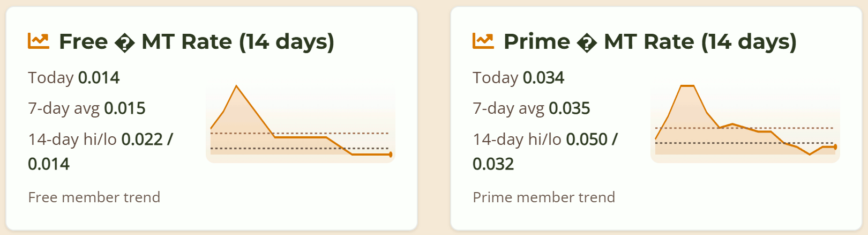Click the "Free member trend" caption

(x=94, y=197)
